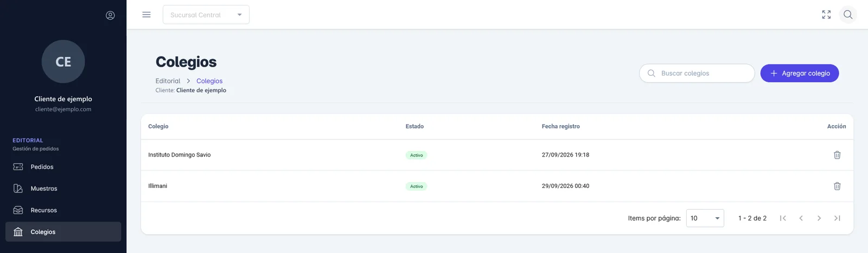The image size is (868, 253).
Task: Select Colegios in the sidebar
Action: coord(63,232)
